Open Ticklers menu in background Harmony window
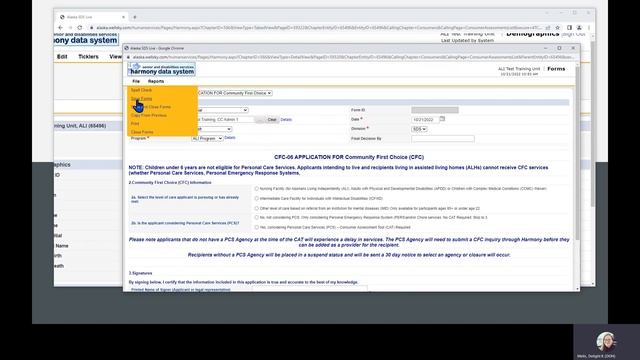640x360 pixels. point(88,57)
